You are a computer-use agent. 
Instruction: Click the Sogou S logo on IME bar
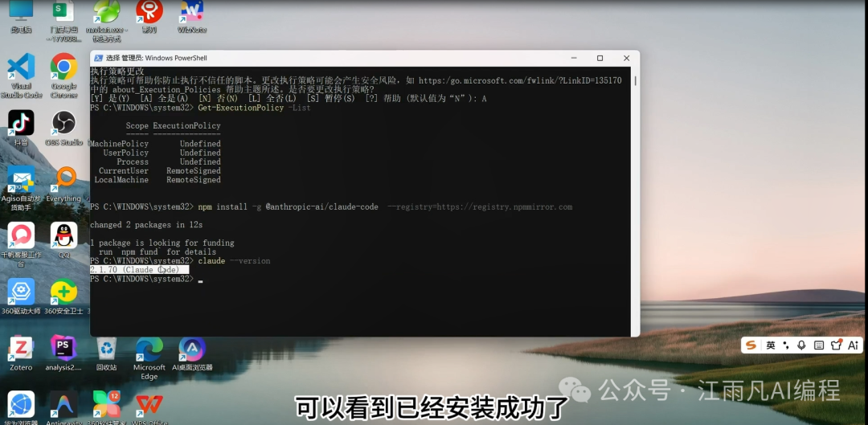751,345
